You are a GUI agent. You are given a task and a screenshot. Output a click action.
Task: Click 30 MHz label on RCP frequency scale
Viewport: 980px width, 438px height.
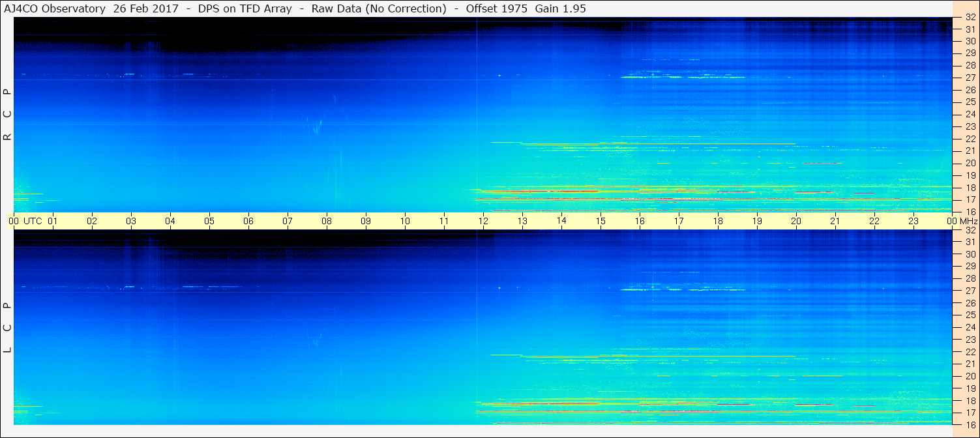[x=970, y=41]
